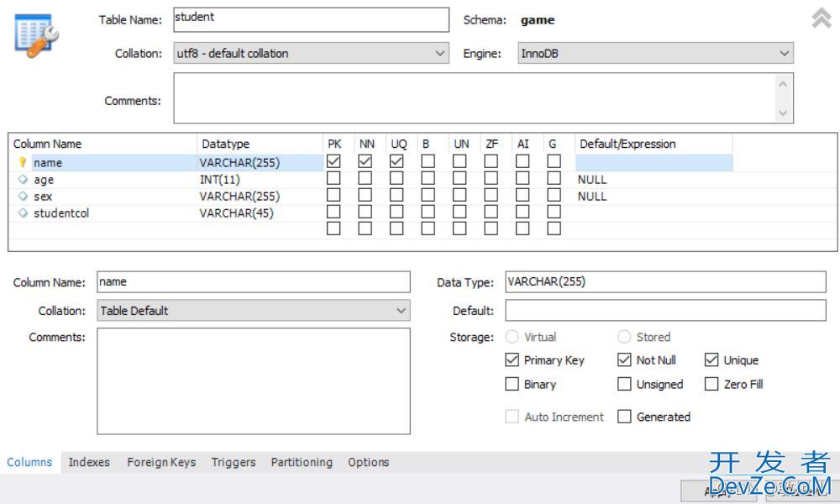Screen dimensions: 840x504
Task: Click the Datatype column header
Action: pyautogui.click(x=260, y=144)
